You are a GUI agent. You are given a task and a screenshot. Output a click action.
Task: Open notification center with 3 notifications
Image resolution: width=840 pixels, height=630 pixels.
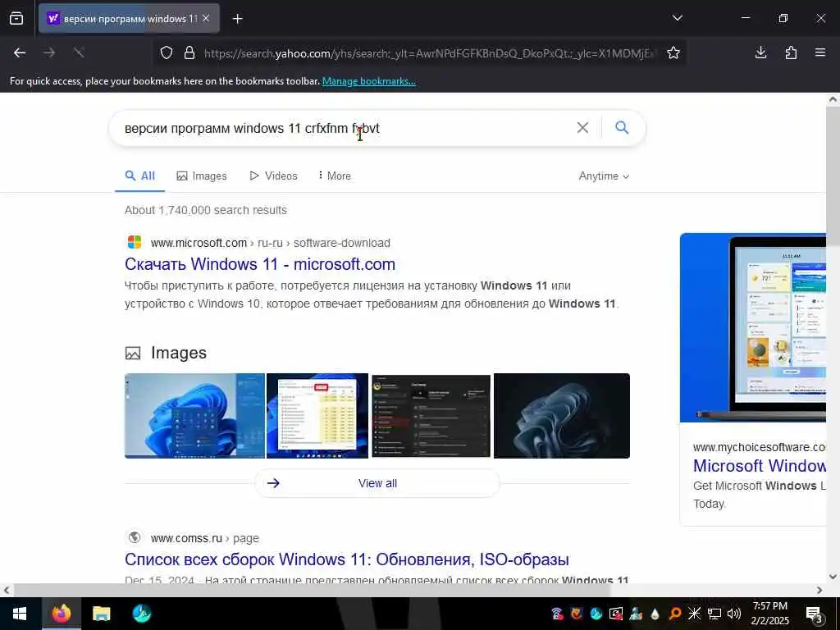[x=815, y=614]
